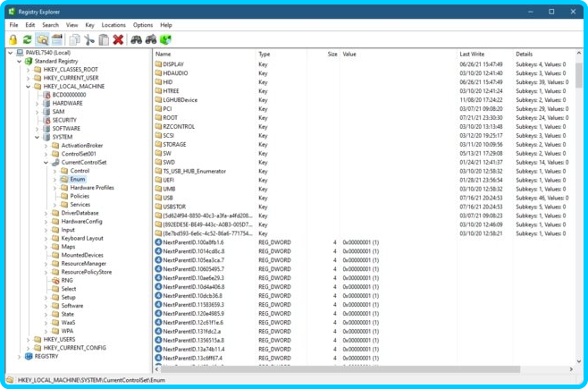Screen dimensions: 588x389
Task: Click the horizontal scrollbar right arrow
Action: coord(571,369)
